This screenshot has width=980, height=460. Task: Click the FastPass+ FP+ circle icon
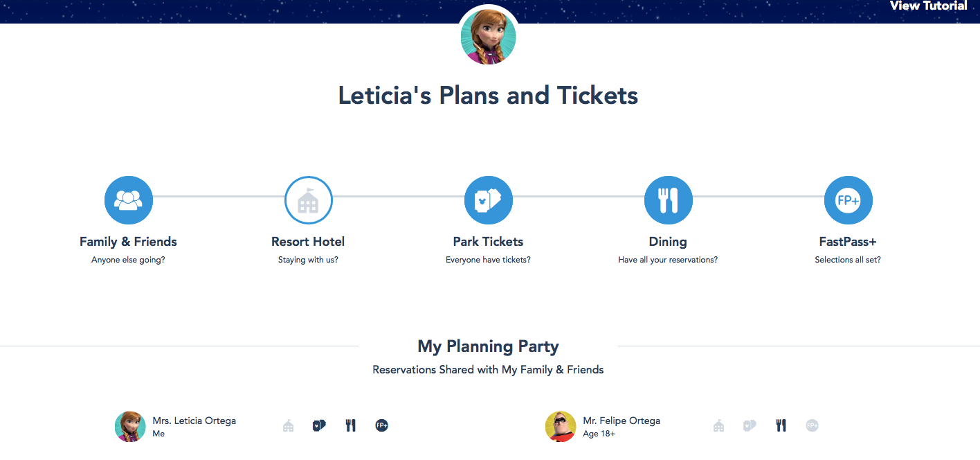tap(848, 200)
